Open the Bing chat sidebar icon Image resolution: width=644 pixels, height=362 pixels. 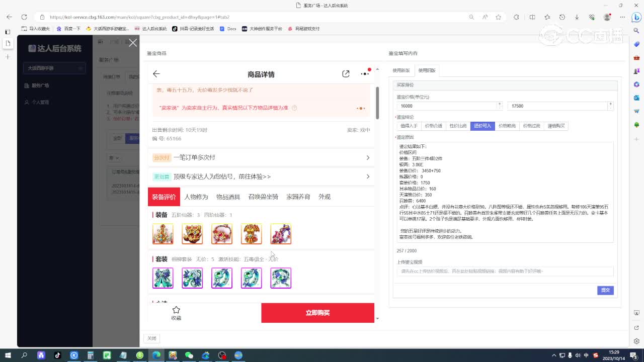tap(635, 17)
